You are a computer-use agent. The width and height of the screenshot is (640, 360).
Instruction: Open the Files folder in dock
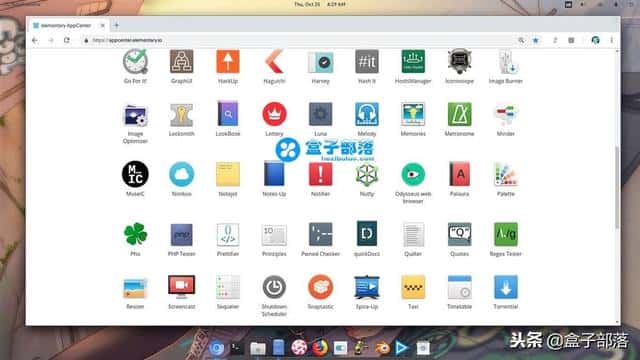(x=258, y=348)
